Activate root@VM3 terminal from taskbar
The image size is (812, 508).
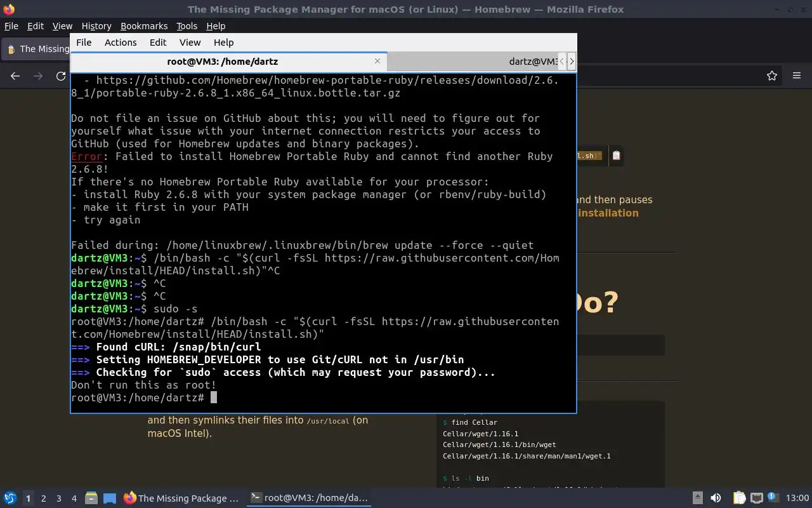[x=309, y=498]
